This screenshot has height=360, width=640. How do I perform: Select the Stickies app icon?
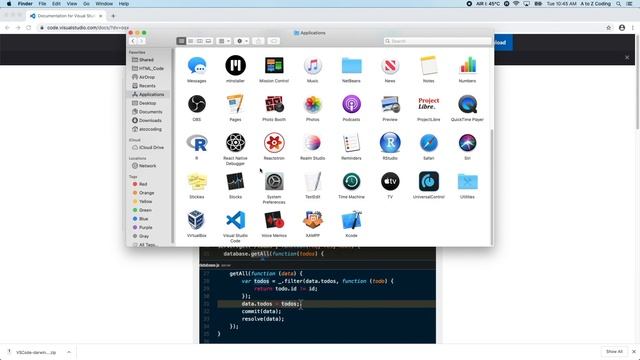pos(197,182)
